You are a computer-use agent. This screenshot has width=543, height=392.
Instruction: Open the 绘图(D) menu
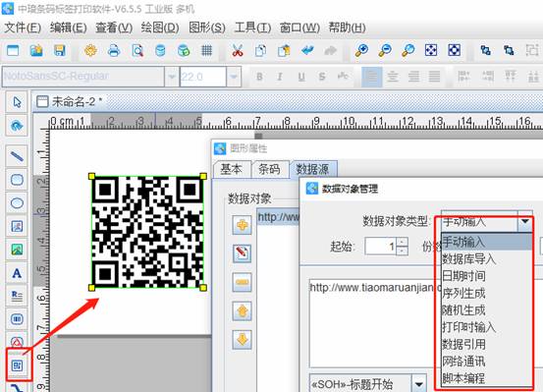tap(160, 28)
